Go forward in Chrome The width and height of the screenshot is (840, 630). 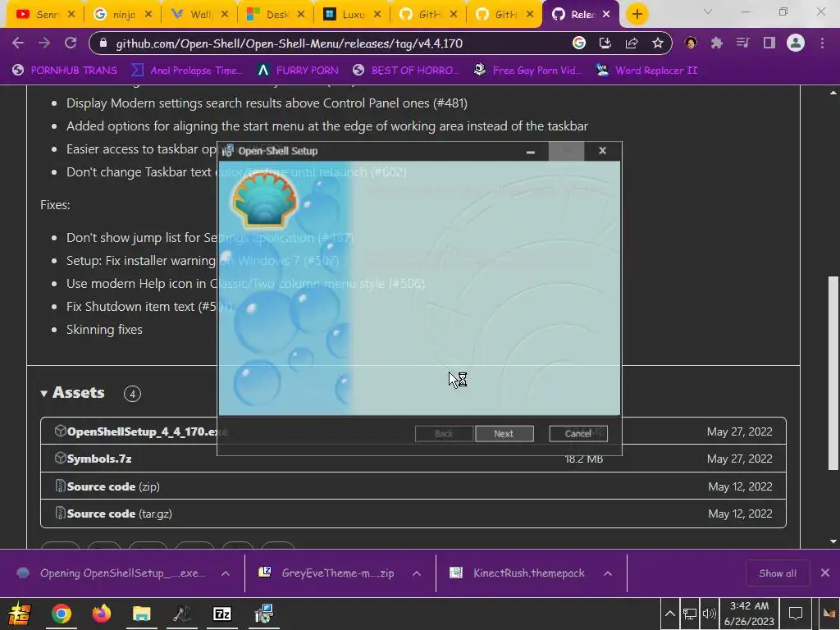coord(44,43)
